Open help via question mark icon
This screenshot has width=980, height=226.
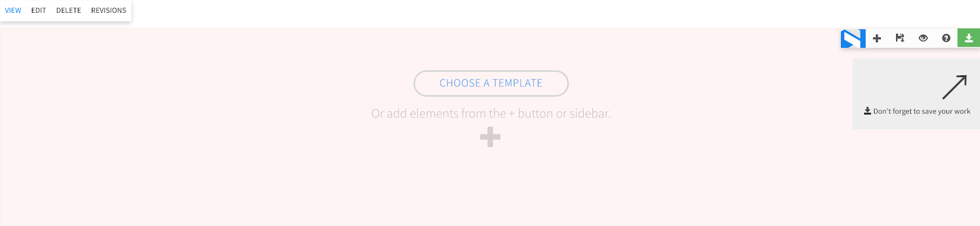(946, 38)
